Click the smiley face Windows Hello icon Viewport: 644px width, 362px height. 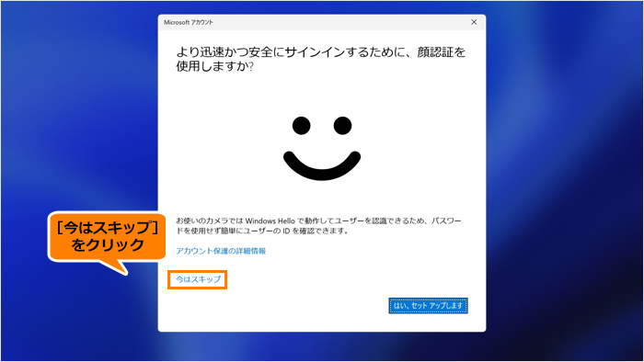[322, 148]
